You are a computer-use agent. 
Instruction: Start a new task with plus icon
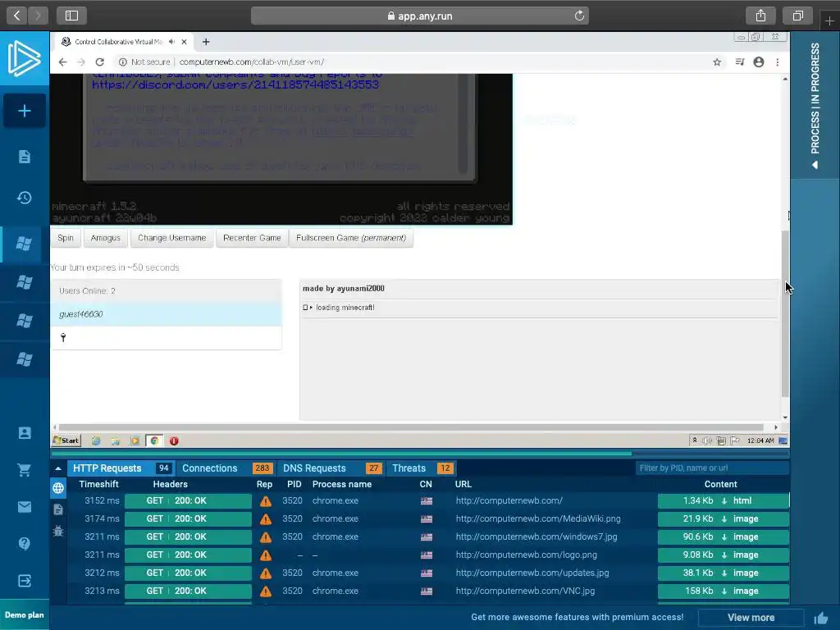[x=24, y=111]
